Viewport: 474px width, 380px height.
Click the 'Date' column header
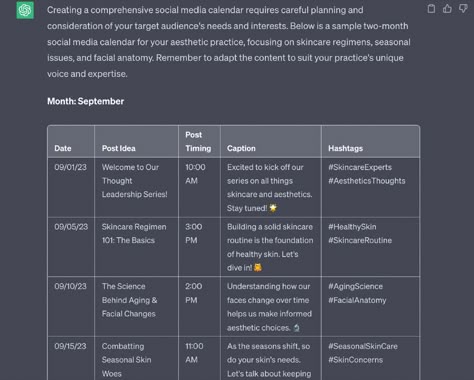coord(63,148)
